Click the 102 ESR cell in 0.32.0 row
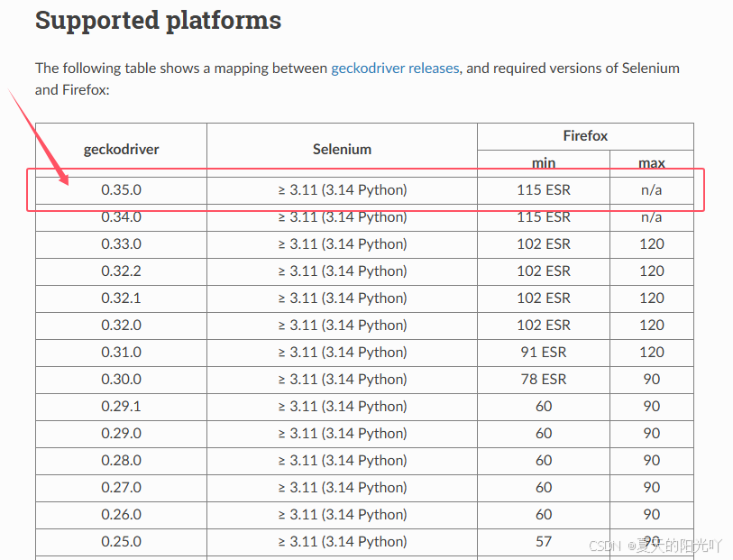This screenshot has width=733, height=560. 544,326
